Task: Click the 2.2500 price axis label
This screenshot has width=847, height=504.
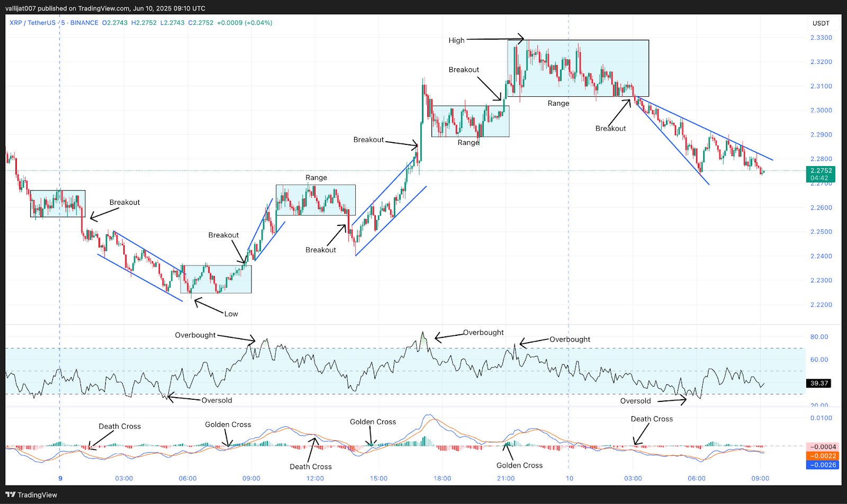Action: point(821,232)
